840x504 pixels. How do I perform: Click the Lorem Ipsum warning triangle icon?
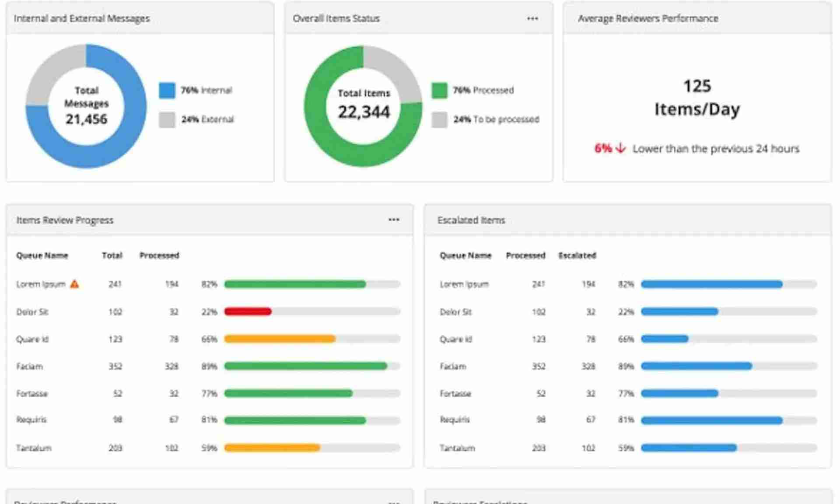click(75, 284)
